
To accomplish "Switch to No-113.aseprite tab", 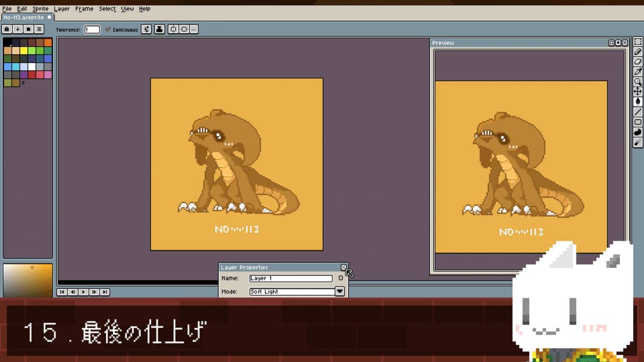I will pyautogui.click(x=27, y=17).
